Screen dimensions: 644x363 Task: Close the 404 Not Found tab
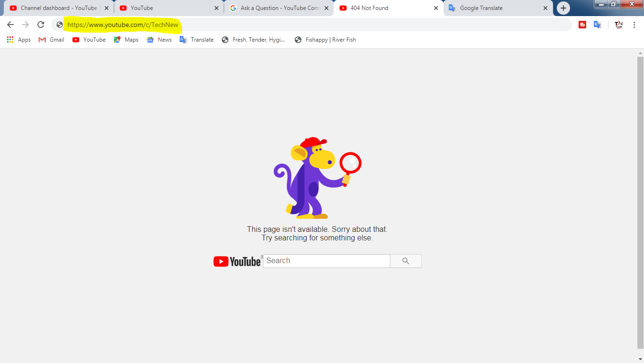tap(436, 8)
